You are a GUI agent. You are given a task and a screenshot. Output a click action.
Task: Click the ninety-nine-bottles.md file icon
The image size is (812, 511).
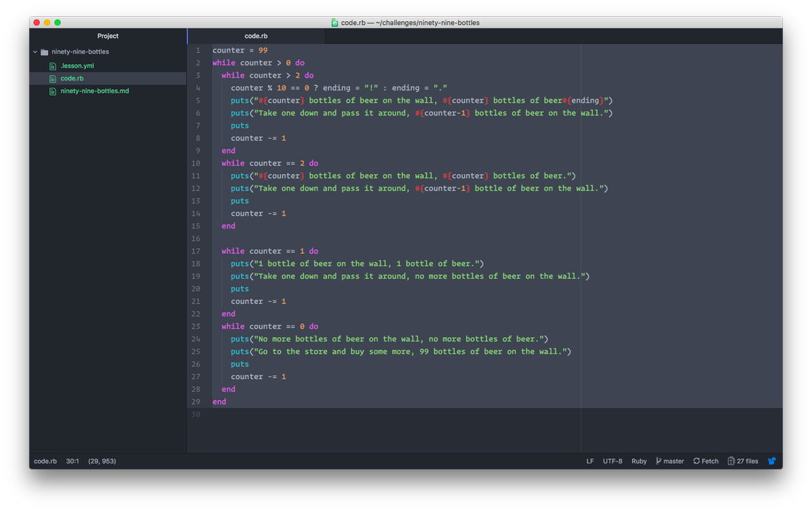(53, 91)
